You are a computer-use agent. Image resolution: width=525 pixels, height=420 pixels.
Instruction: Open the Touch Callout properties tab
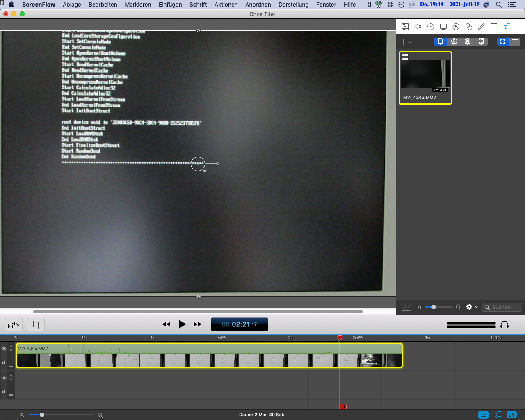(469, 27)
